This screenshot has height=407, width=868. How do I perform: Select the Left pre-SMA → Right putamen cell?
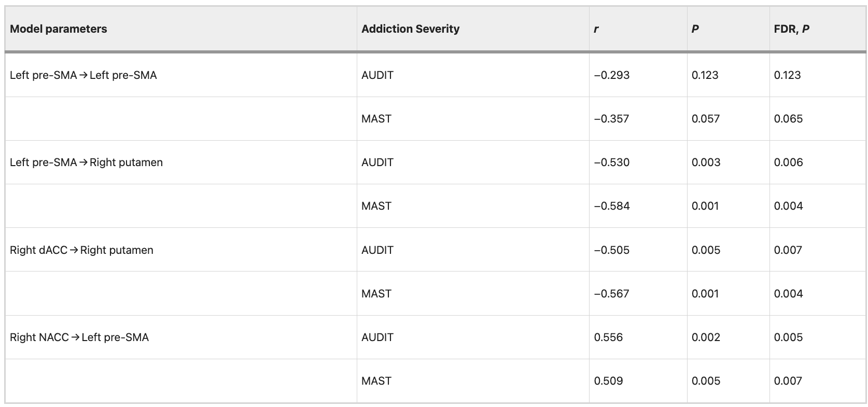pyautogui.click(x=86, y=162)
